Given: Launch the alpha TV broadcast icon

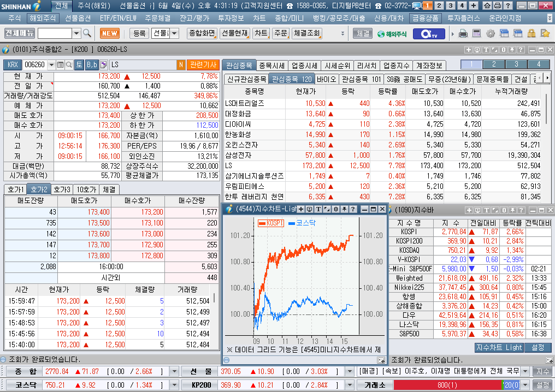Looking at the screenshot, I should click(x=430, y=34).
